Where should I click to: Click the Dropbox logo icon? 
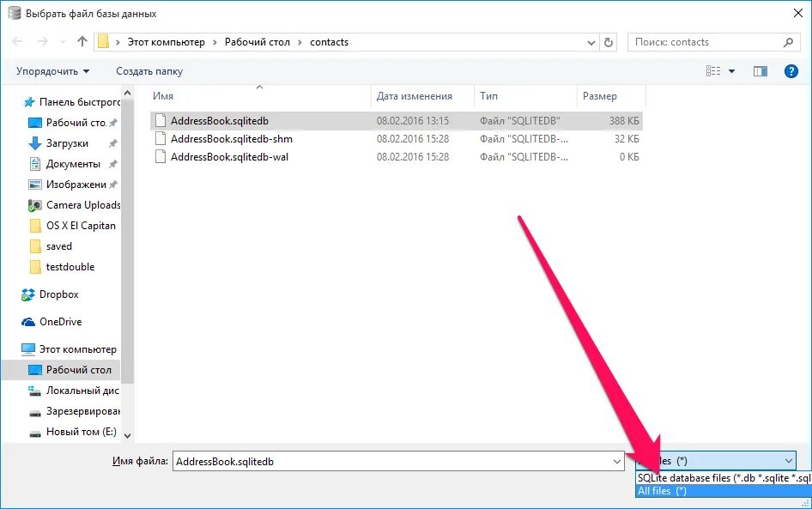28,294
